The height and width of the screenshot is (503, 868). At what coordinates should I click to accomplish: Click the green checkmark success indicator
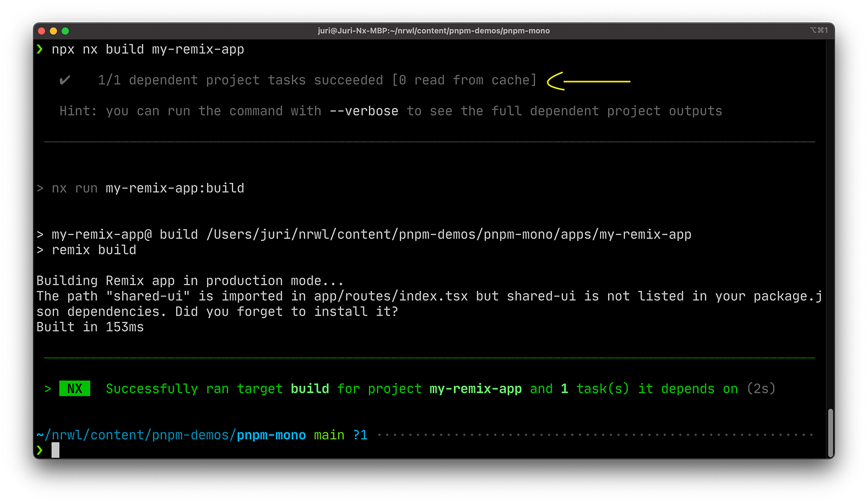tap(64, 79)
